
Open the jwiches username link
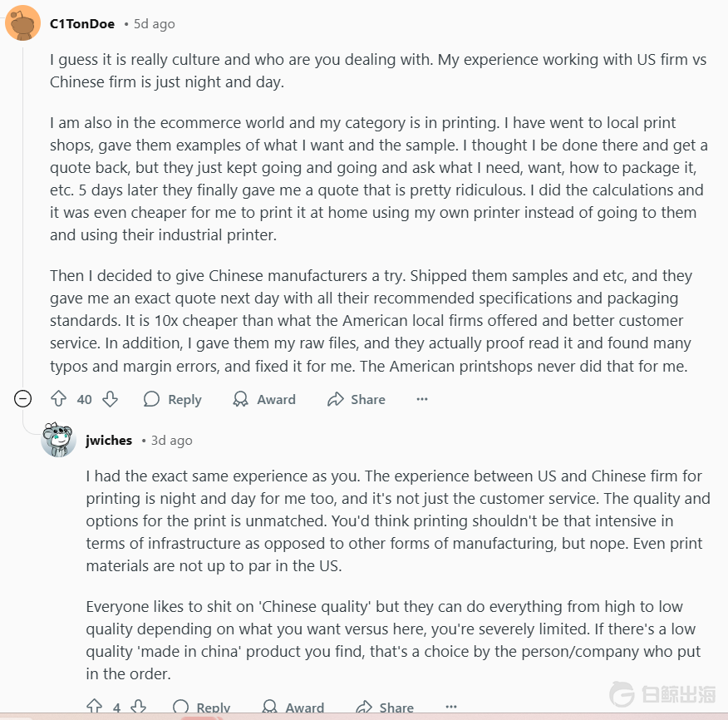tap(109, 440)
